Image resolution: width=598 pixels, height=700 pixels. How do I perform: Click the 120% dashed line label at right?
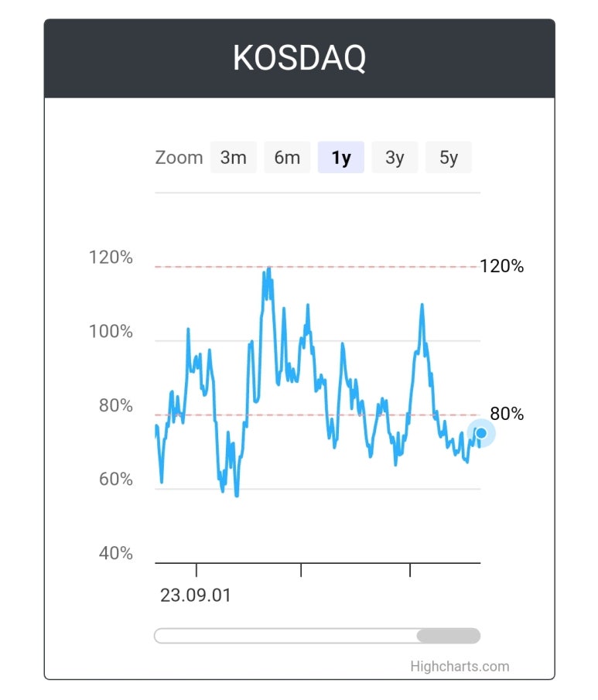coord(501,266)
